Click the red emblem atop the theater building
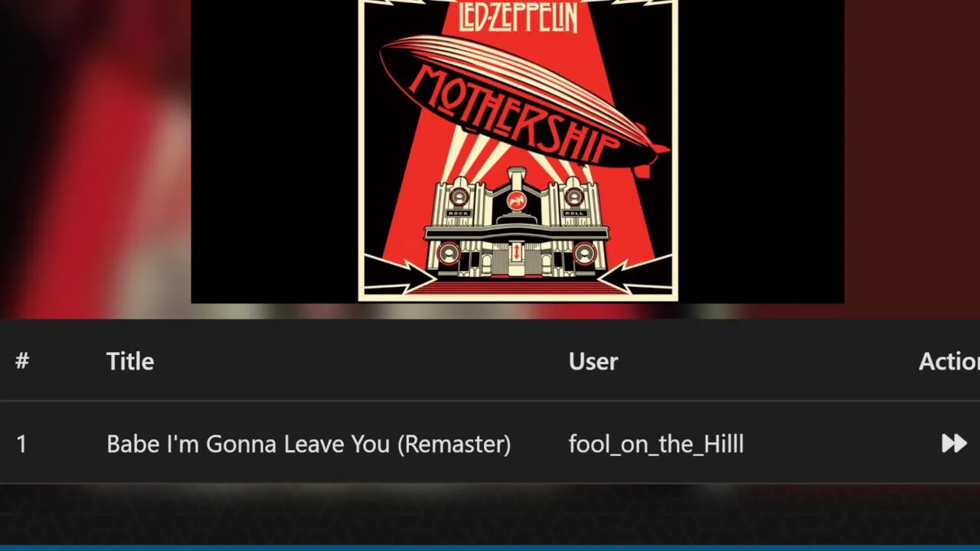Viewport: 980px width, 551px height. [517, 201]
